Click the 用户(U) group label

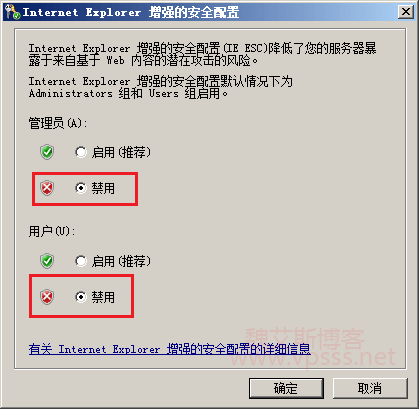click(52, 231)
